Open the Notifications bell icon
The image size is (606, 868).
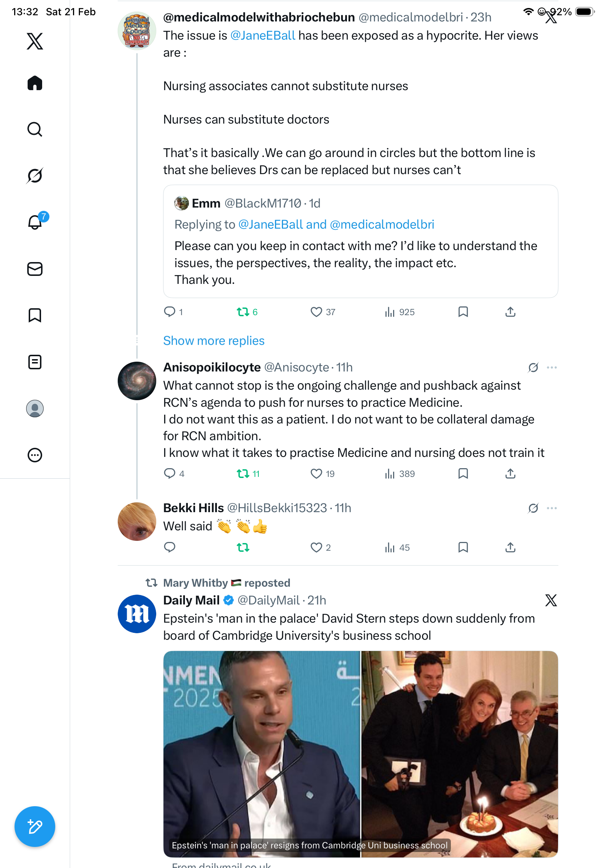click(35, 222)
